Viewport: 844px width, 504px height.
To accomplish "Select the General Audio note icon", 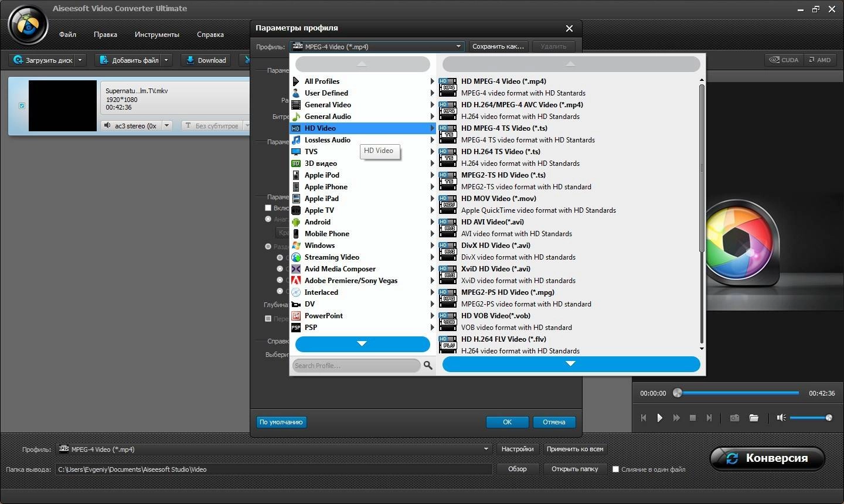I will (x=296, y=117).
